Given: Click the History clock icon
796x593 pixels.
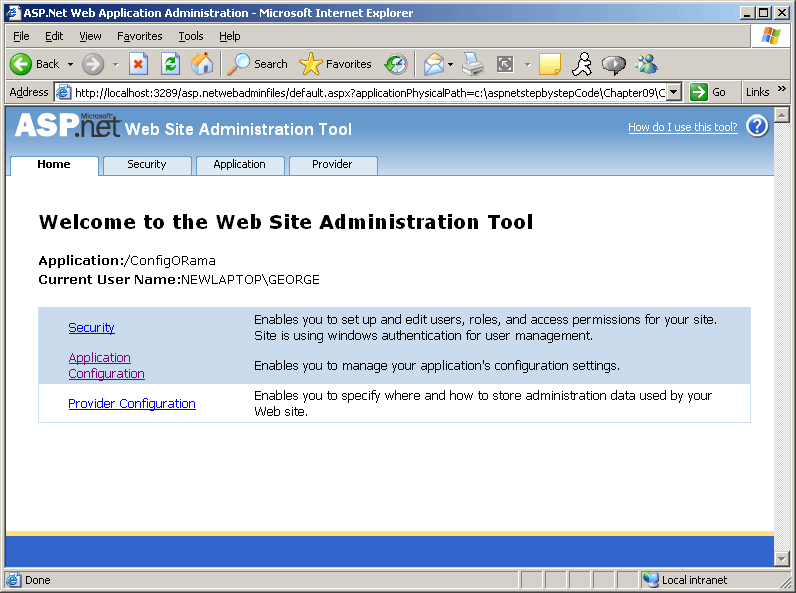Looking at the screenshot, I should point(396,64).
